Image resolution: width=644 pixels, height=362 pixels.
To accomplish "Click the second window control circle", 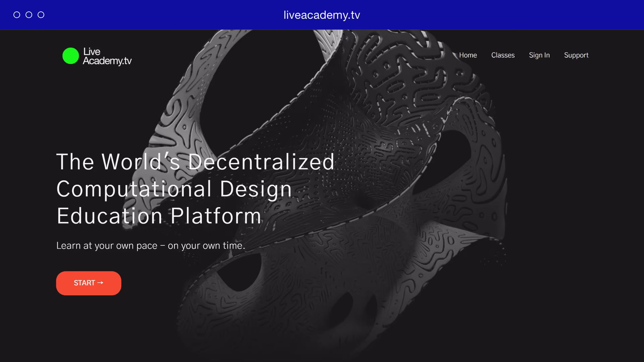I will click(x=29, y=15).
